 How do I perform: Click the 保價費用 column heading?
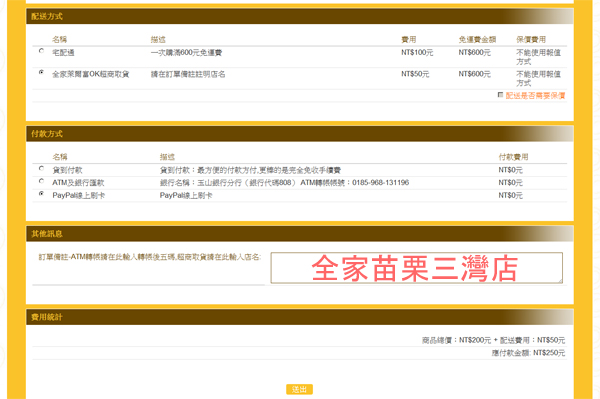(x=531, y=39)
